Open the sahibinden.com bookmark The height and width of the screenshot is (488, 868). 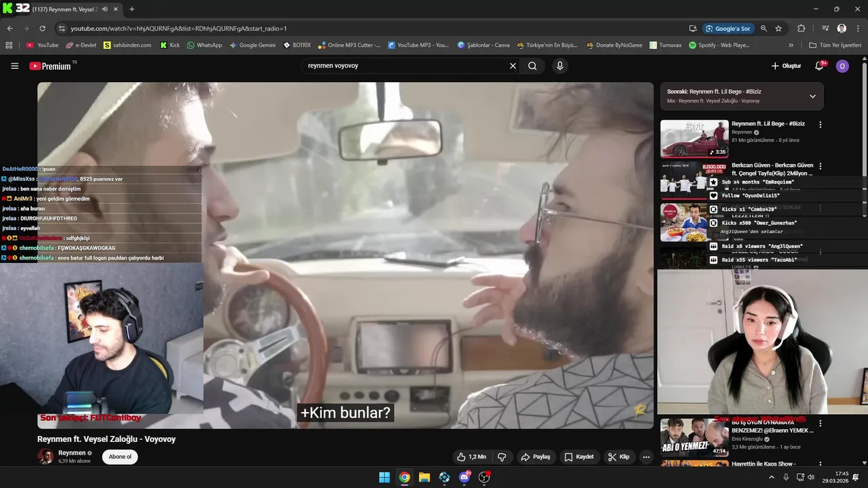click(x=127, y=45)
